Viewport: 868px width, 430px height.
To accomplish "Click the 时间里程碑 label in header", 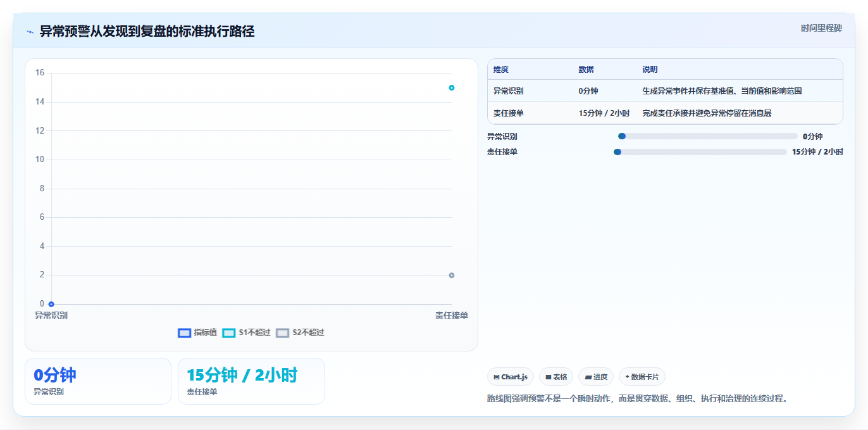I will 821,28.
